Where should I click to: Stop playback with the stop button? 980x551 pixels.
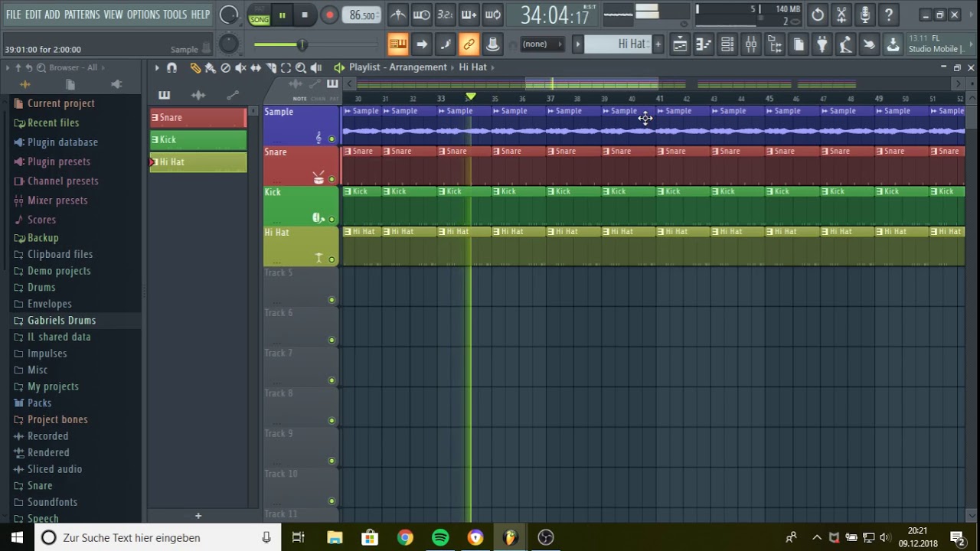click(x=305, y=15)
